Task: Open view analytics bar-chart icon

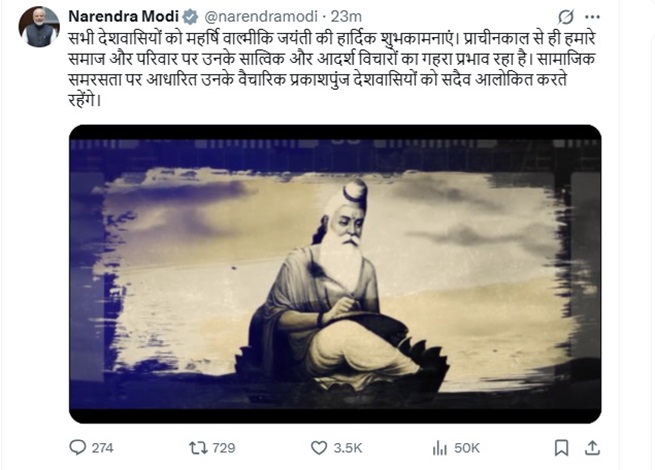Action: point(439,448)
